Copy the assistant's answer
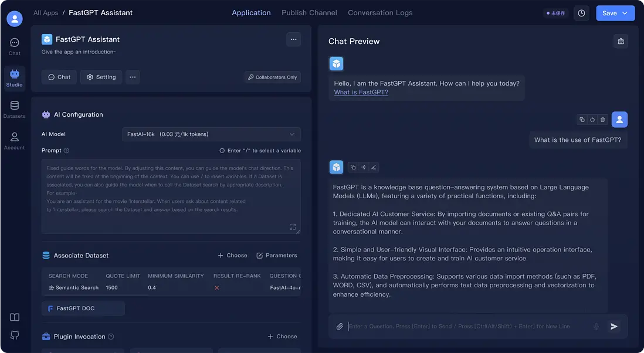The width and height of the screenshot is (644, 353). [x=353, y=167]
